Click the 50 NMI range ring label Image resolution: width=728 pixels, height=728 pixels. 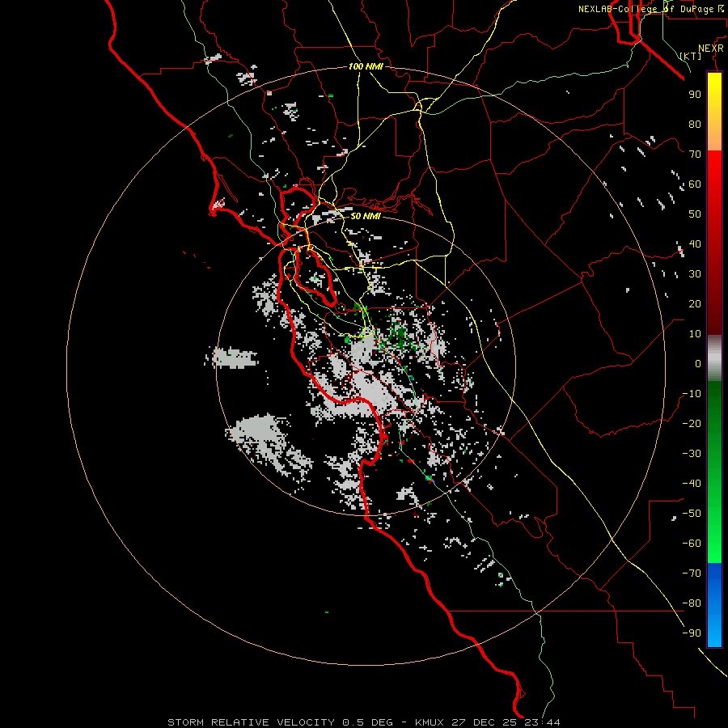click(366, 216)
